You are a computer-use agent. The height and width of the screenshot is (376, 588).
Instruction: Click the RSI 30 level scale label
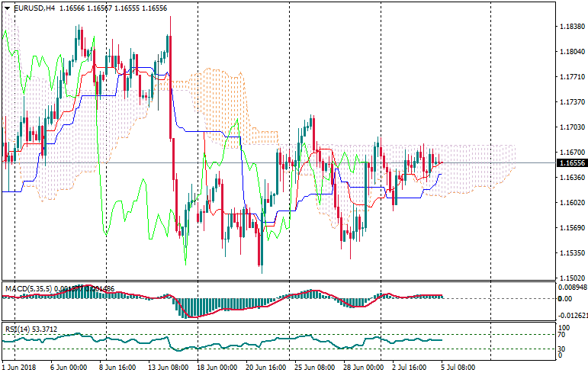pyautogui.click(x=562, y=349)
